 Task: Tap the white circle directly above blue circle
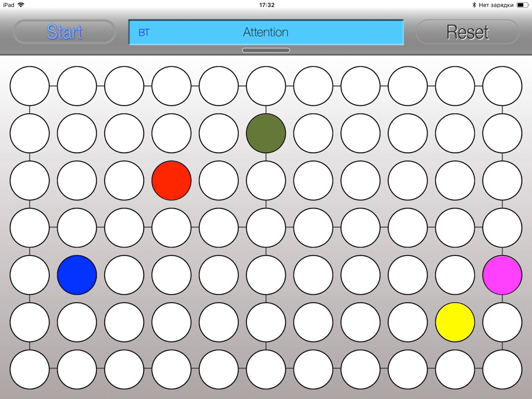pos(77,228)
